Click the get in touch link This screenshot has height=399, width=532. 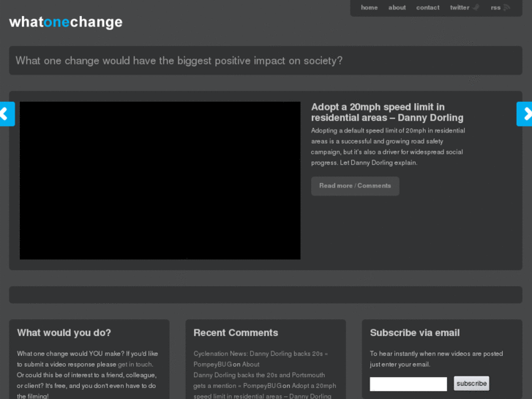coord(135,365)
